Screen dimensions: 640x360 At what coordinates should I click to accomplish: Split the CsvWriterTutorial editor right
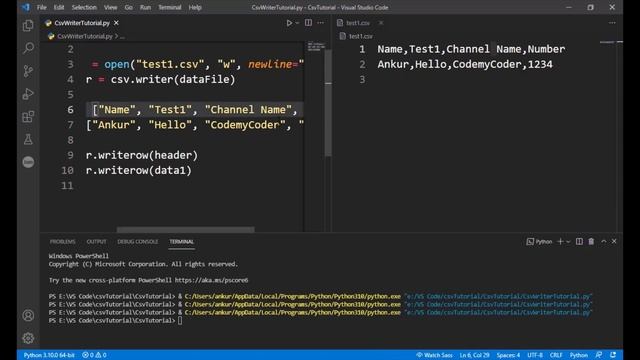pyautogui.click(x=308, y=23)
